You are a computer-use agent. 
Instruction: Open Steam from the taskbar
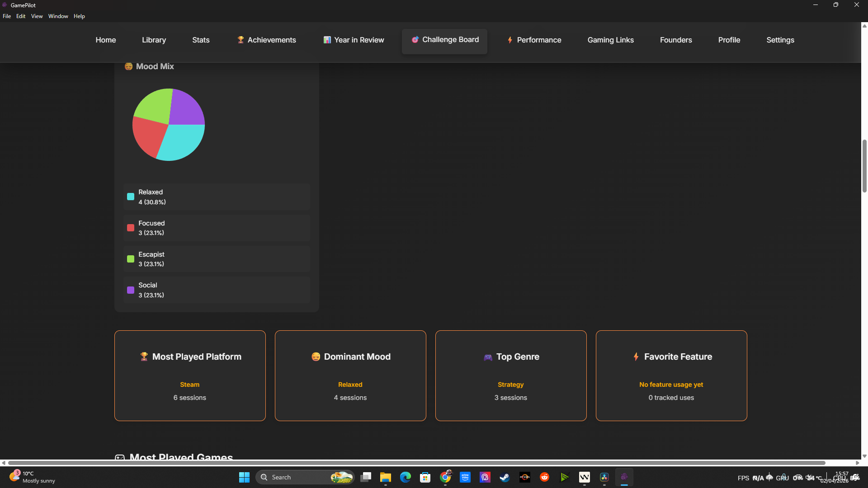[x=505, y=477]
